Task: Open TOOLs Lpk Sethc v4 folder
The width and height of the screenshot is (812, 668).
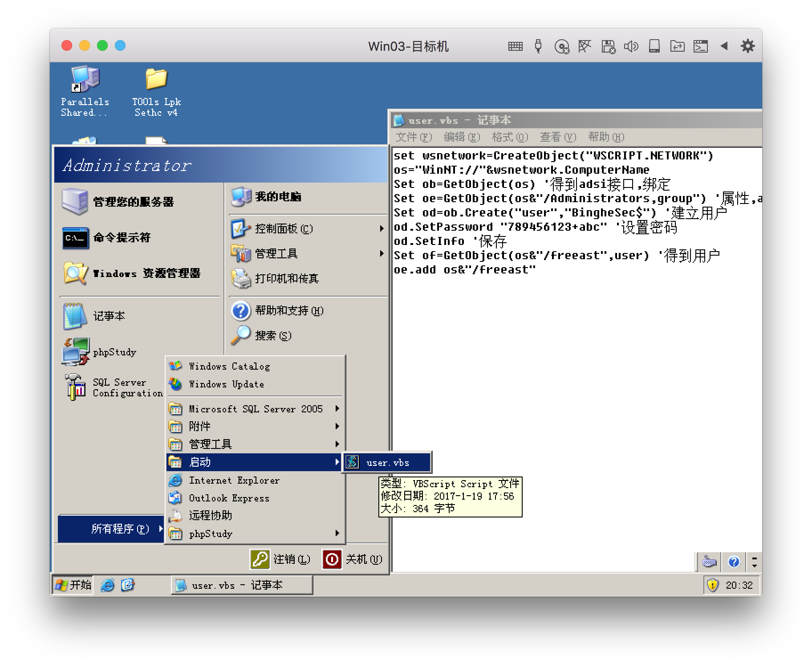Action: click(156, 93)
